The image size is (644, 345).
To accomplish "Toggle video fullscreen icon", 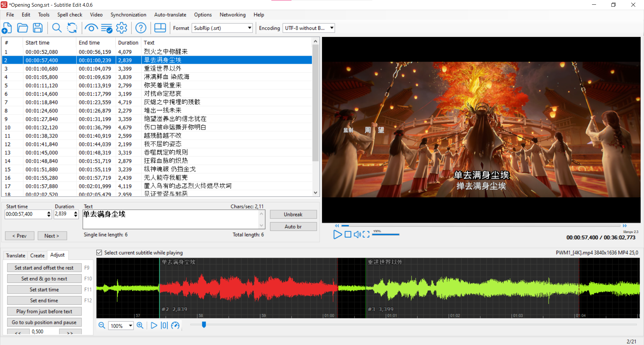I will coord(366,235).
